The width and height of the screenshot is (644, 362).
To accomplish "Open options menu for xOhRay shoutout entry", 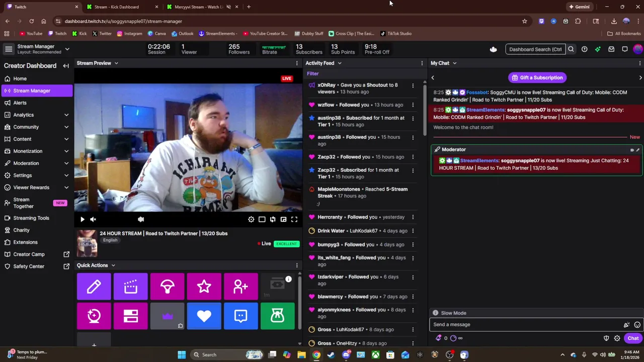I will click(x=413, y=85).
